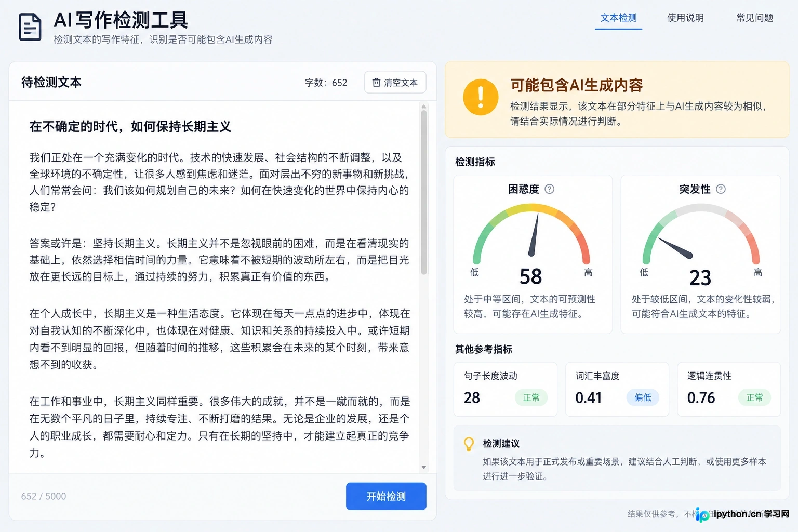Start detection with 开始检测 button
The height and width of the screenshot is (532, 798).
coord(386,496)
